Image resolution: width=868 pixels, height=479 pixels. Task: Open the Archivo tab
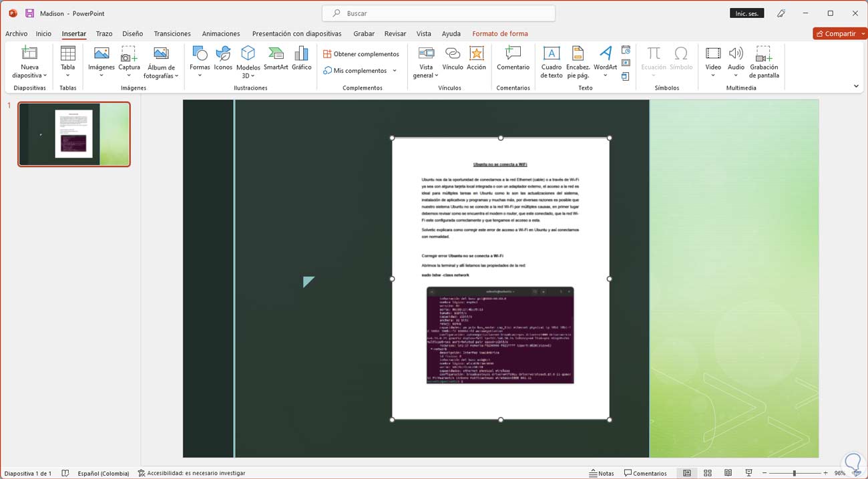[x=17, y=33]
